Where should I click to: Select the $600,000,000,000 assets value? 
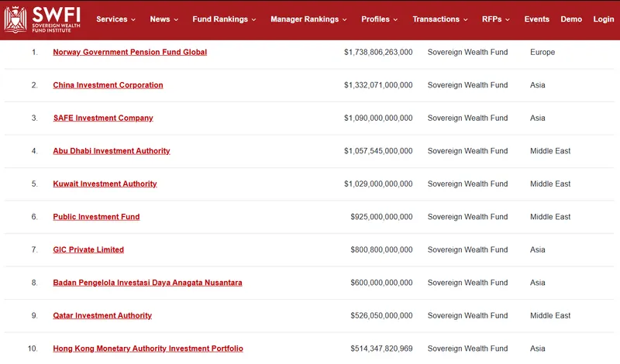click(x=381, y=283)
